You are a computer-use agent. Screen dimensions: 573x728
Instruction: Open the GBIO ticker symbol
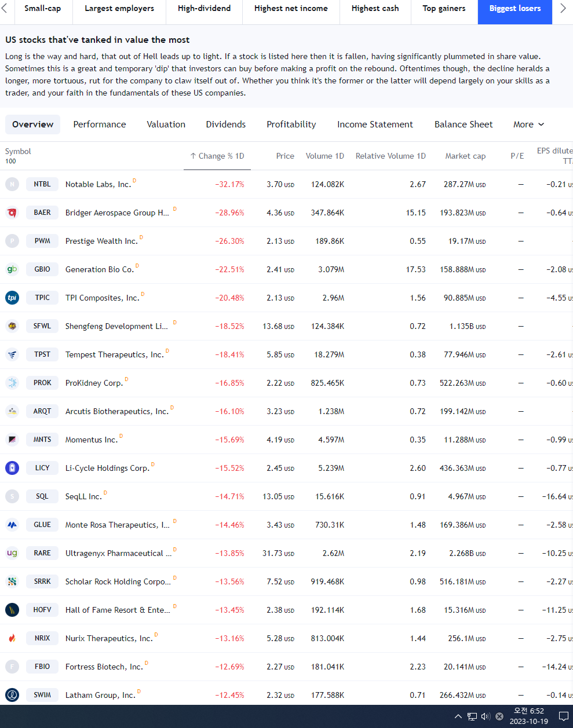(42, 269)
